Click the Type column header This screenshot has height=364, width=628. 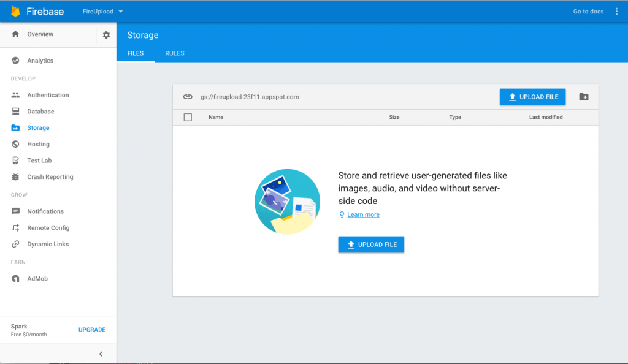click(455, 117)
